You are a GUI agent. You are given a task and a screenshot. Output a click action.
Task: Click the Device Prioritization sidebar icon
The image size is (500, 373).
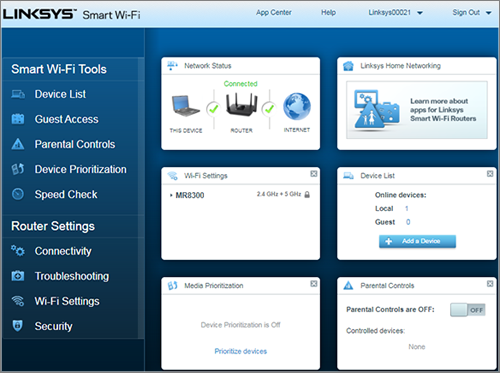(18, 169)
